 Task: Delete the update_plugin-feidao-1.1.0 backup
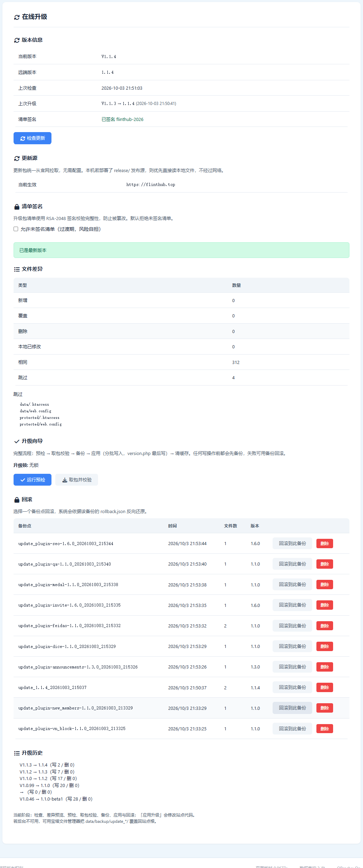point(325,626)
